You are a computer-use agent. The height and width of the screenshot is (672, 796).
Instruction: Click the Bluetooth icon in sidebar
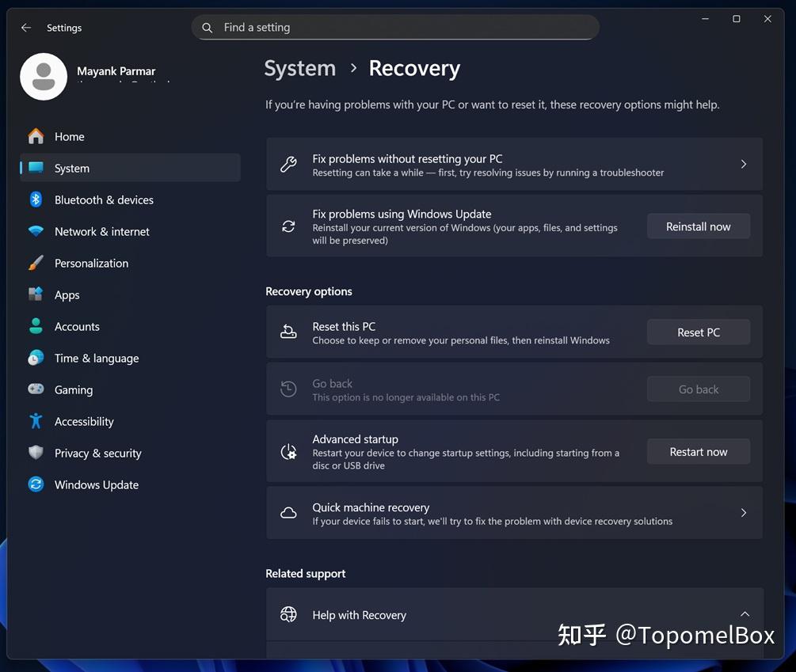point(36,199)
